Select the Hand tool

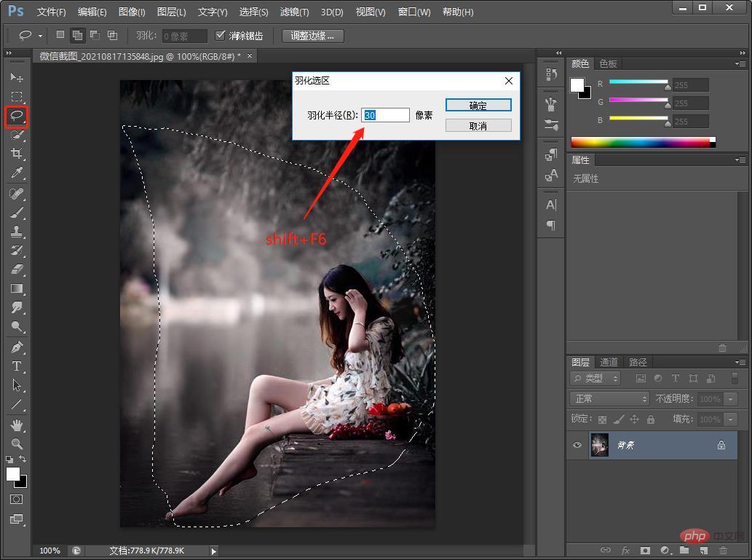click(17, 425)
